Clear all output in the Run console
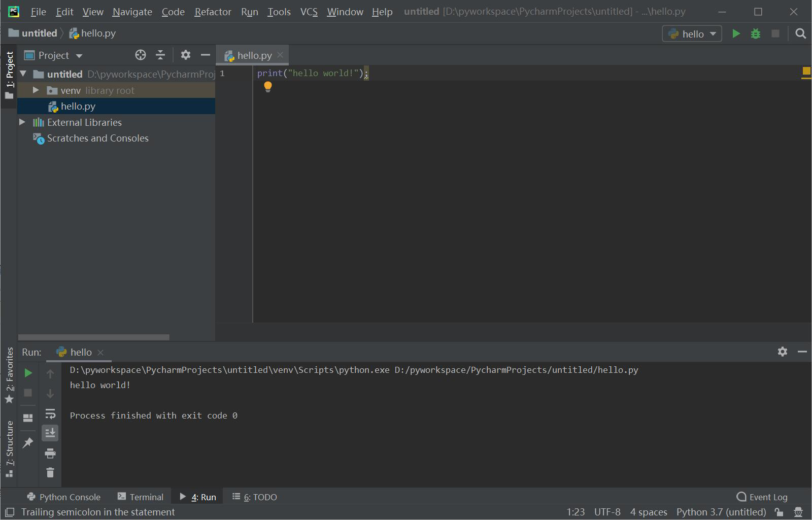Viewport: 812px width, 520px height. 50,472
